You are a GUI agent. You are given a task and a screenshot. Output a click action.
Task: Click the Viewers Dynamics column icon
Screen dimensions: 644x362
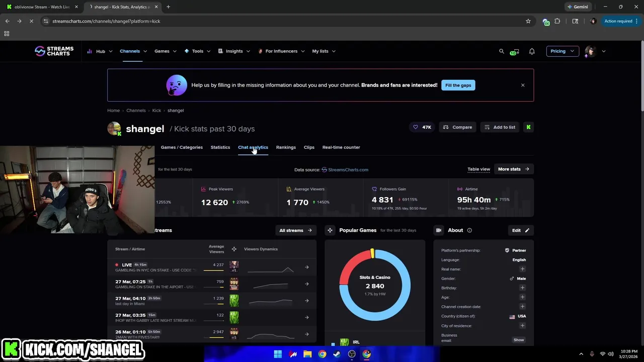[234, 249]
